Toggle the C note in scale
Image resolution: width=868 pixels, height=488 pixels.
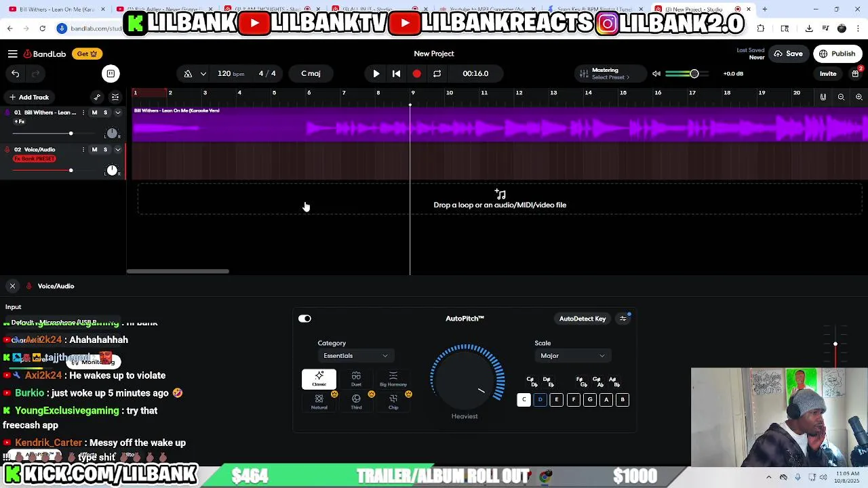[x=524, y=400]
